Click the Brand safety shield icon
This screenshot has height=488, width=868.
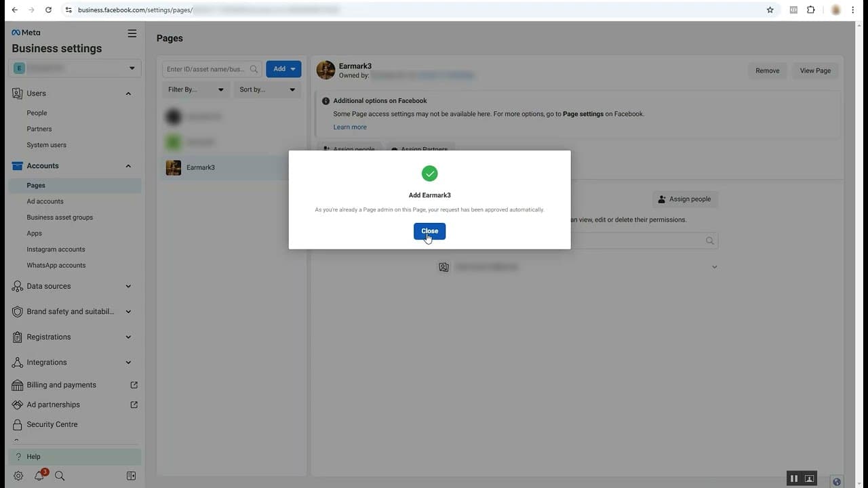click(17, 312)
